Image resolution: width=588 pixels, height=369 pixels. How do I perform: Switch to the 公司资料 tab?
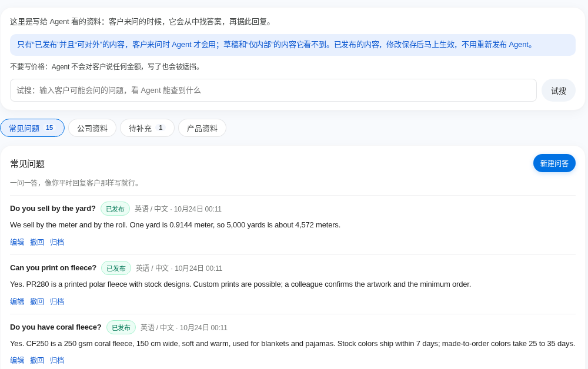tap(92, 128)
